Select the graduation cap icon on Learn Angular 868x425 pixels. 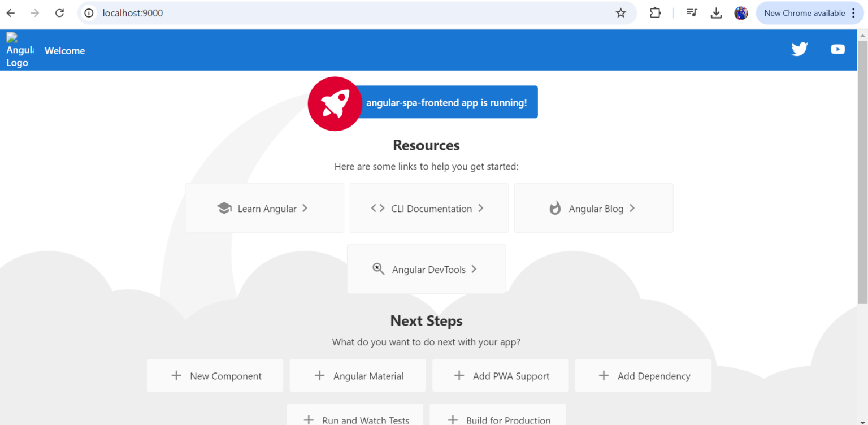coord(224,208)
